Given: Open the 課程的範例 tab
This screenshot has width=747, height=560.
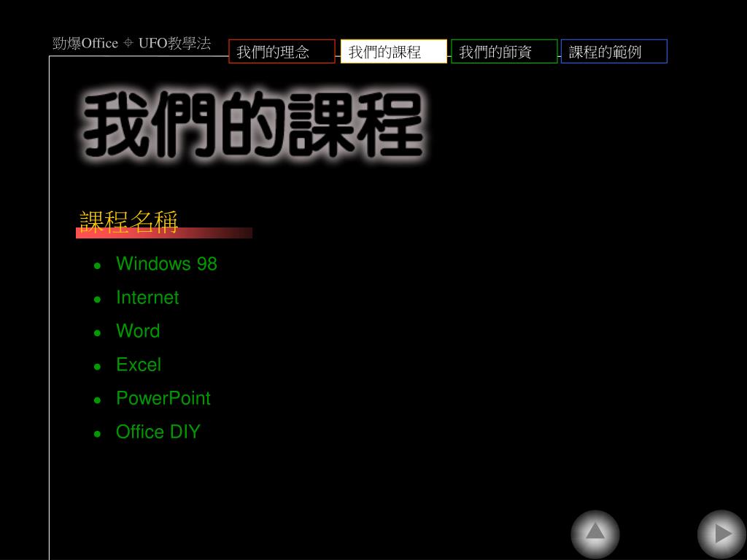Looking at the screenshot, I should click(x=614, y=52).
